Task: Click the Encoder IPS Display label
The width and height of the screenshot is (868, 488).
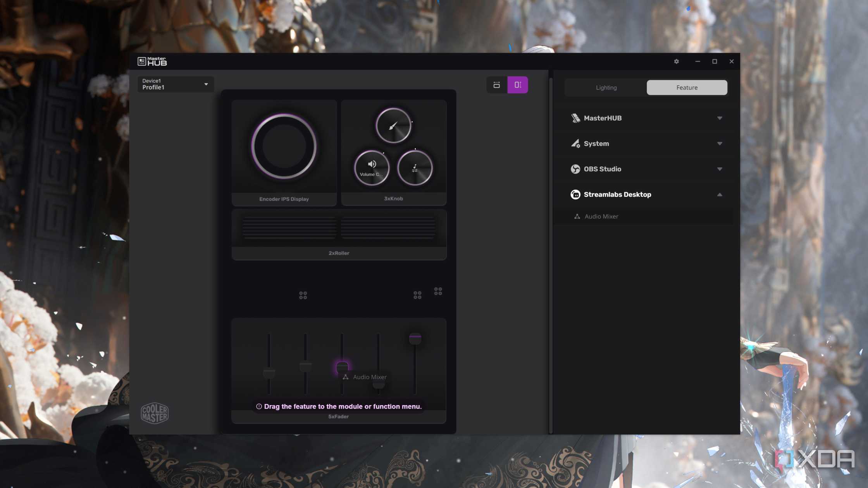Action: click(x=284, y=199)
